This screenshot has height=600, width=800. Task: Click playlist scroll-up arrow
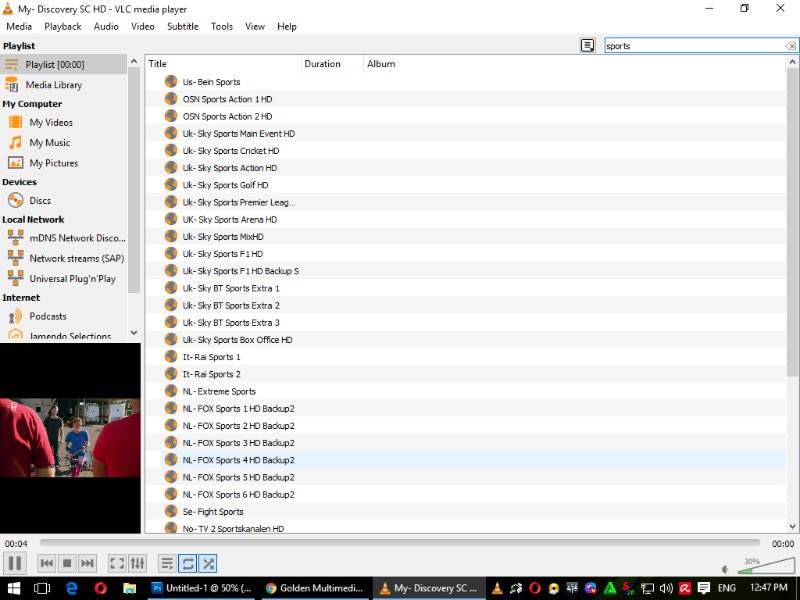pyautogui.click(x=792, y=62)
